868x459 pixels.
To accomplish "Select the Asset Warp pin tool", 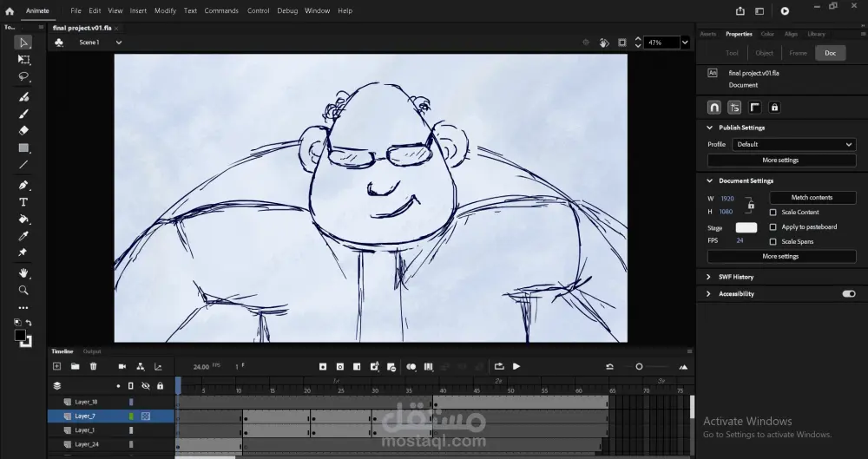I will pos(23,252).
